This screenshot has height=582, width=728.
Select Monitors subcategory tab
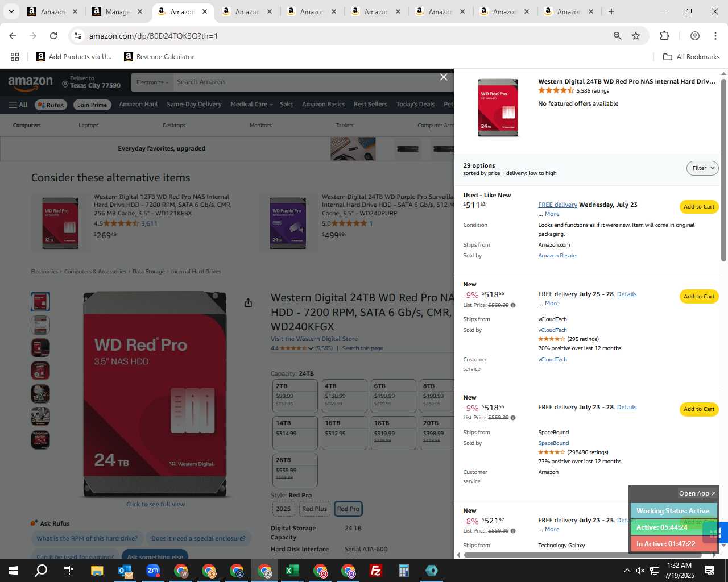pyautogui.click(x=260, y=126)
